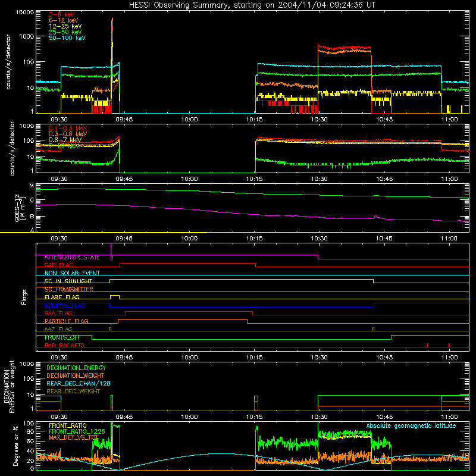Image resolution: width=476 pixels, height=476 pixels.
Task: Click the 10:15 tick below the GOES plot
Action: 254,239
